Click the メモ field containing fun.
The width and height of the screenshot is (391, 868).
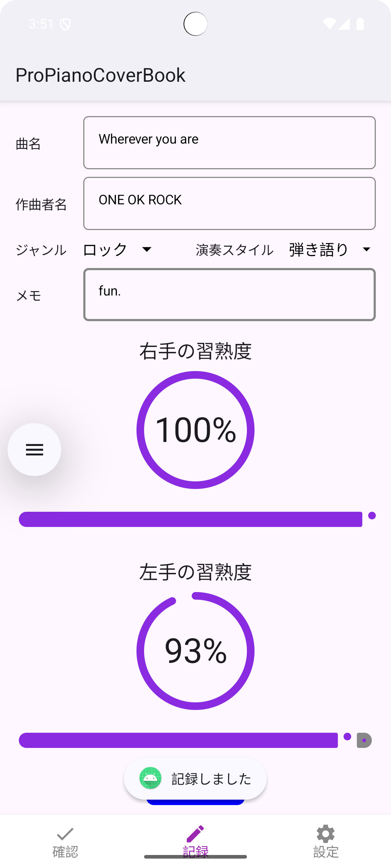pos(229,294)
